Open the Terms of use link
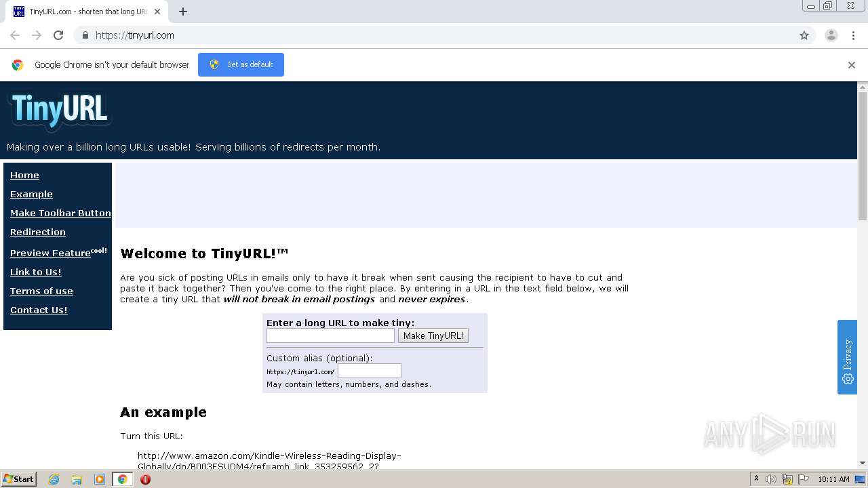Viewport: 868px width, 488px height. (x=41, y=291)
